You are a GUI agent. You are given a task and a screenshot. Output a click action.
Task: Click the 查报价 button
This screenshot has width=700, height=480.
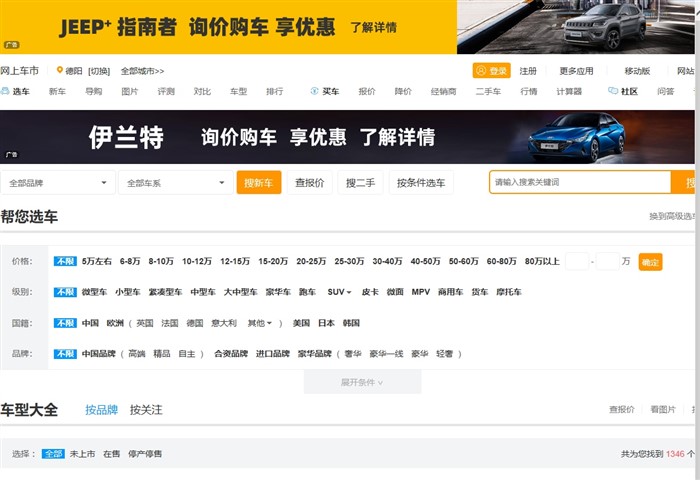pyautogui.click(x=309, y=182)
